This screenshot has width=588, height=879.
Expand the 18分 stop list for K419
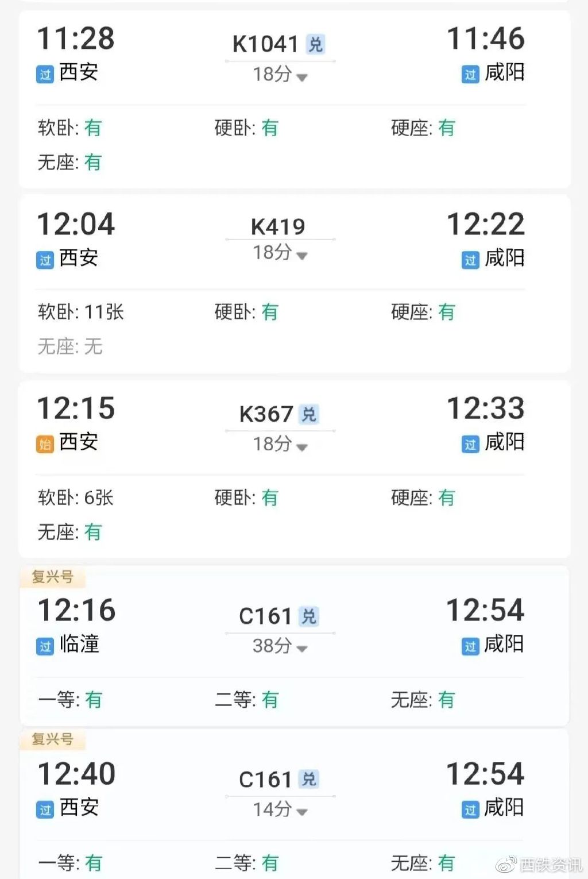280,253
